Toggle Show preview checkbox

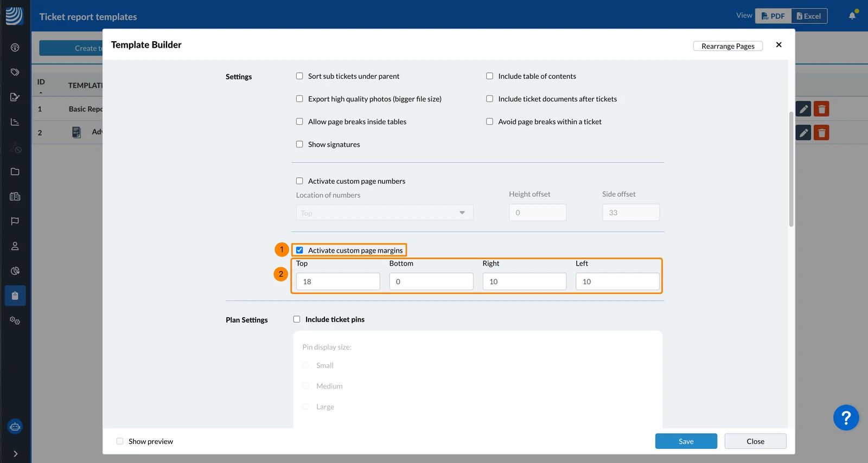[x=120, y=441]
